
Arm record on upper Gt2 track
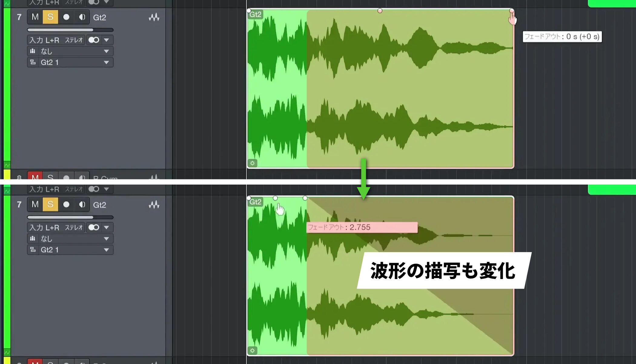(x=66, y=17)
